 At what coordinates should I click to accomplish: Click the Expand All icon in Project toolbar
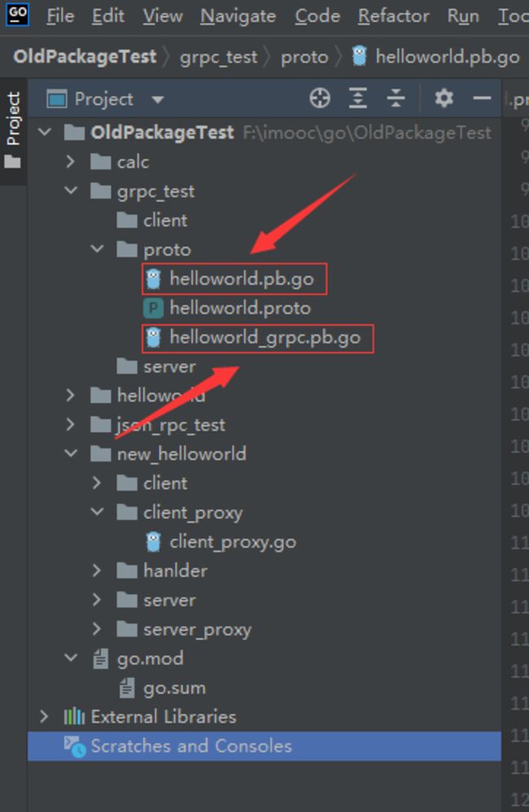pos(358,98)
